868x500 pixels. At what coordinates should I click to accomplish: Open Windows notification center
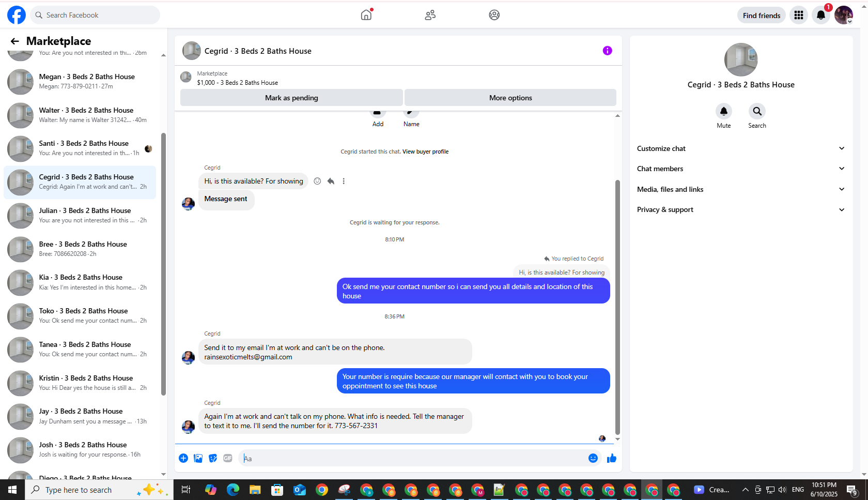click(853, 490)
